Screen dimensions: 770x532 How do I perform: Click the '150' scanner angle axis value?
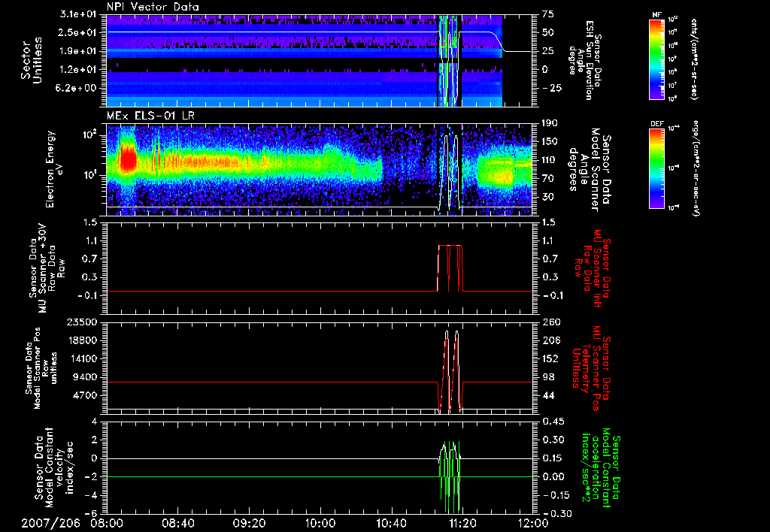coord(550,142)
